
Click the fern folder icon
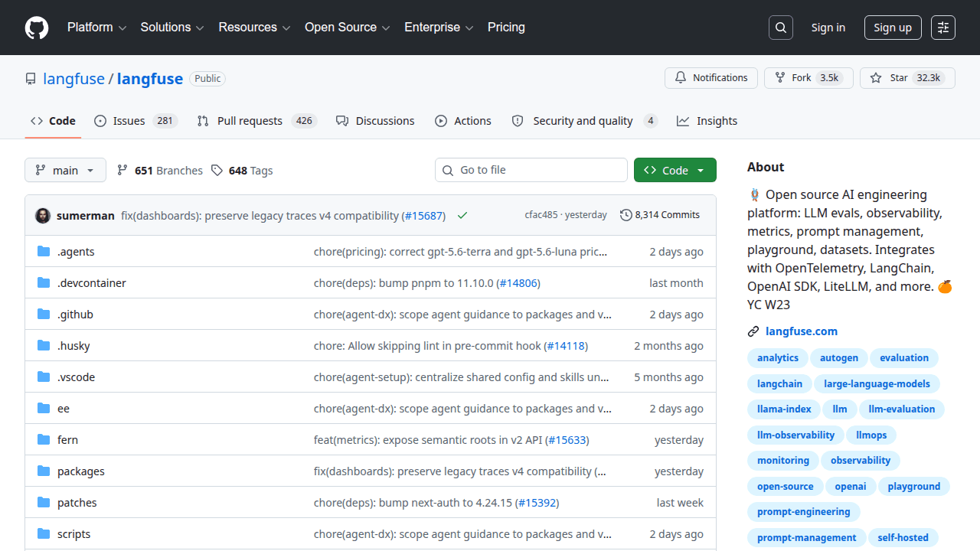click(44, 440)
